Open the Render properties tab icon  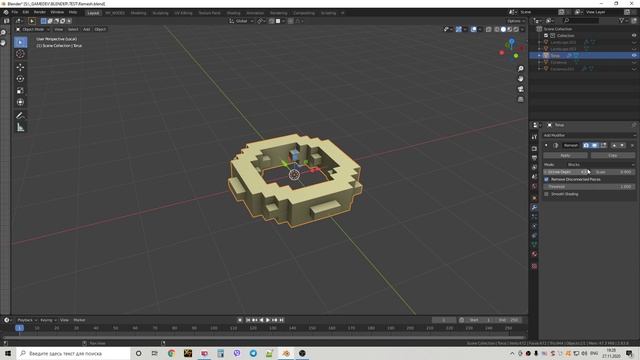(534, 148)
